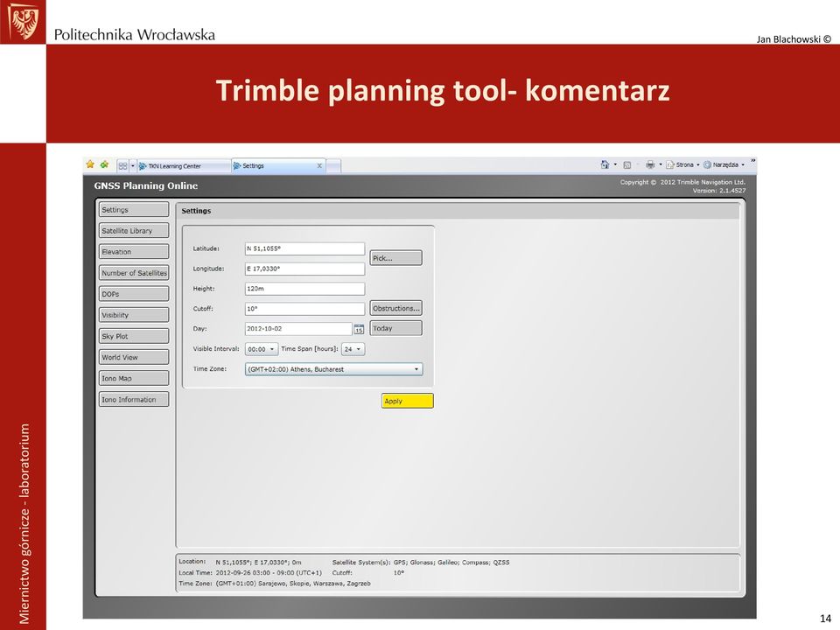The width and height of the screenshot is (840, 630).
Task: Click the Height input field
Action: click(x=304, y=289)
